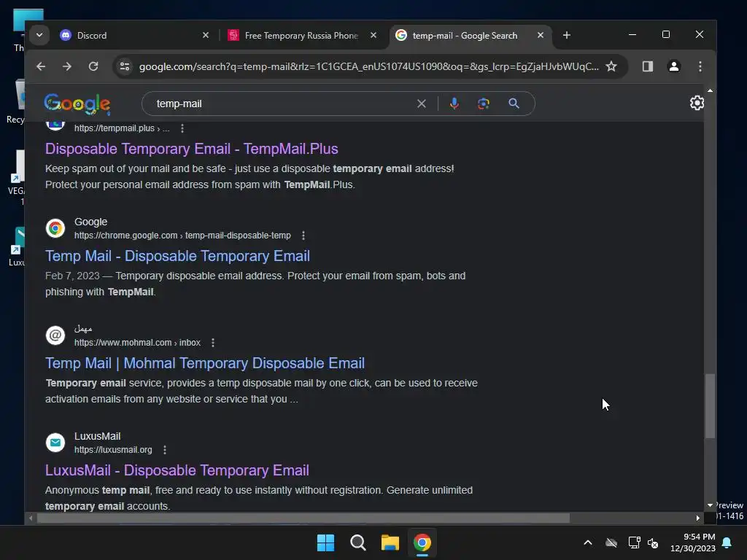Clear the search query text

tap(422, 104)
